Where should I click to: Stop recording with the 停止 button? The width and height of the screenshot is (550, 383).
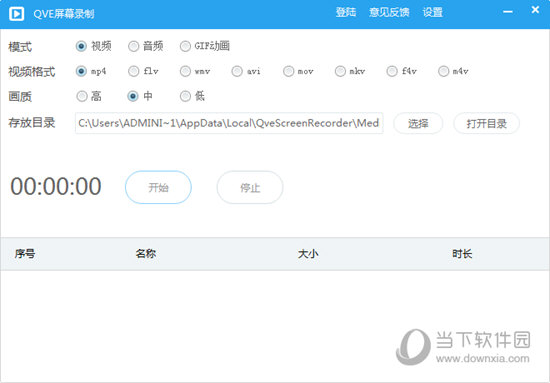pos(250,187)
